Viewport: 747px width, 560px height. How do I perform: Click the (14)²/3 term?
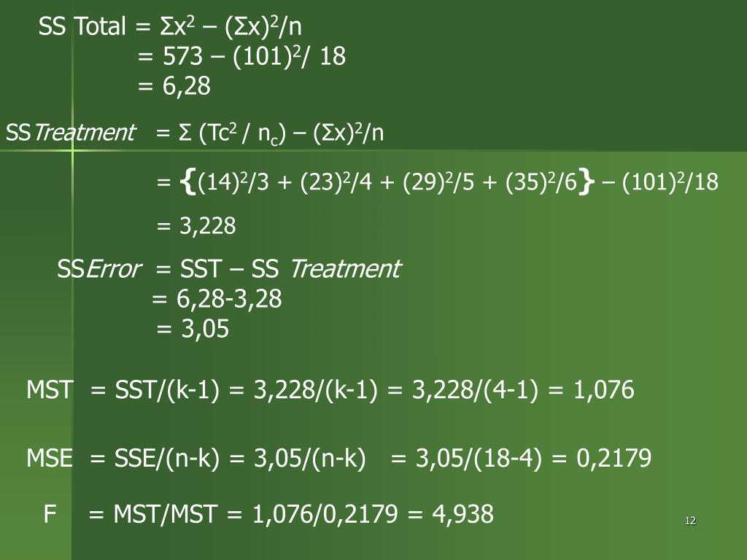[233, 182]
